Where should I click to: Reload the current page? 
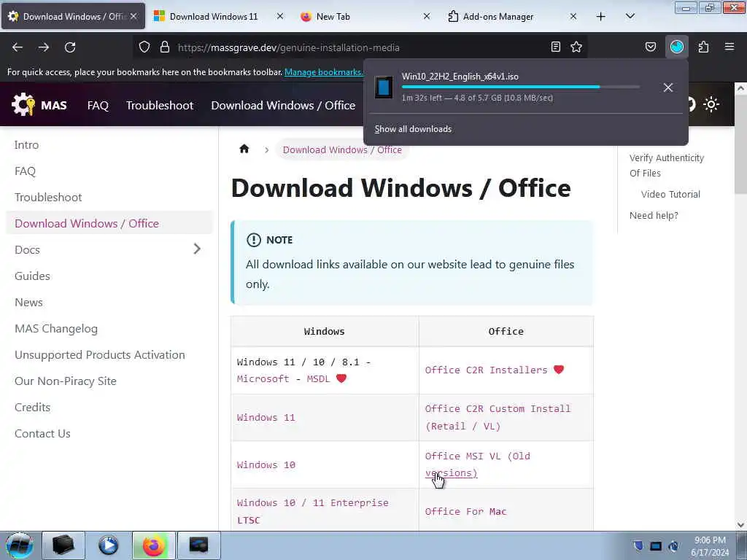click(70, 47)
